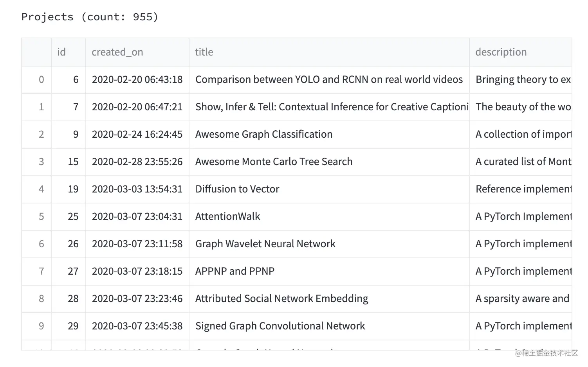Select the Awesome Monte Carlo Tree Search cell
The width and height of the screenshot is (588, 367).
[x=274, y=162]
